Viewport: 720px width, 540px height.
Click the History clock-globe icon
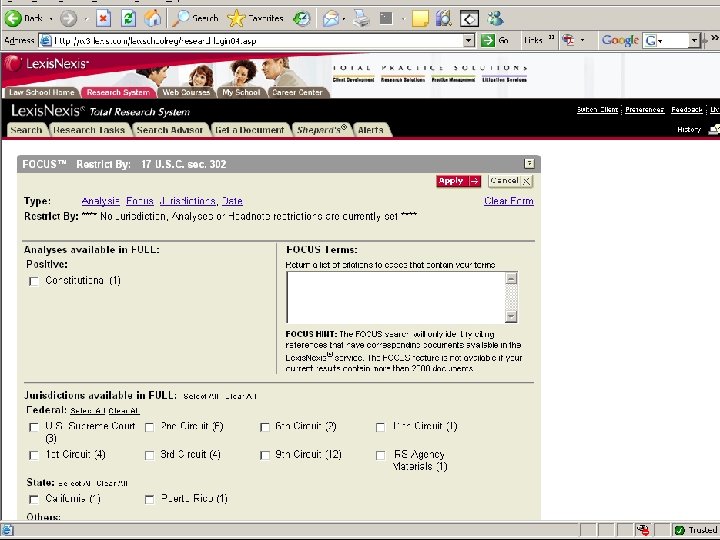[x=302, y=18]
